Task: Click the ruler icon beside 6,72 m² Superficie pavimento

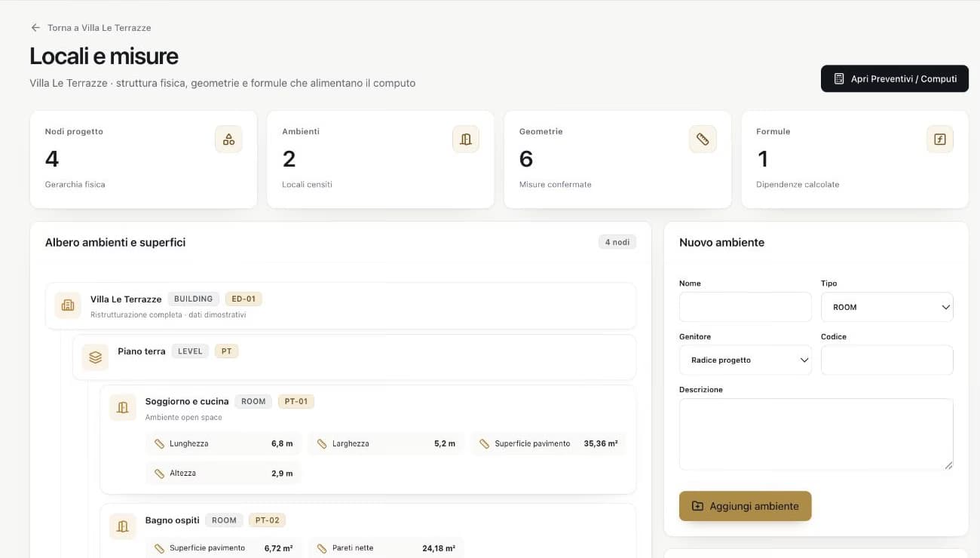Action: point(159,548)
